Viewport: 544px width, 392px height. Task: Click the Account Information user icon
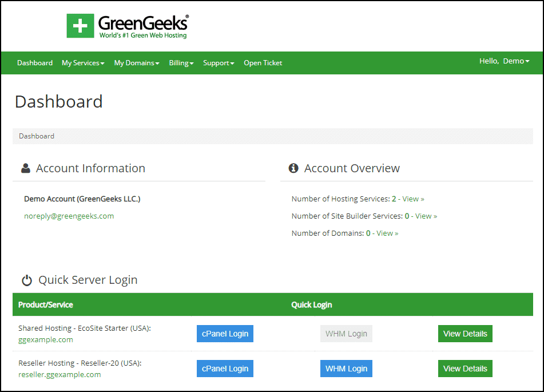[26, 168]
